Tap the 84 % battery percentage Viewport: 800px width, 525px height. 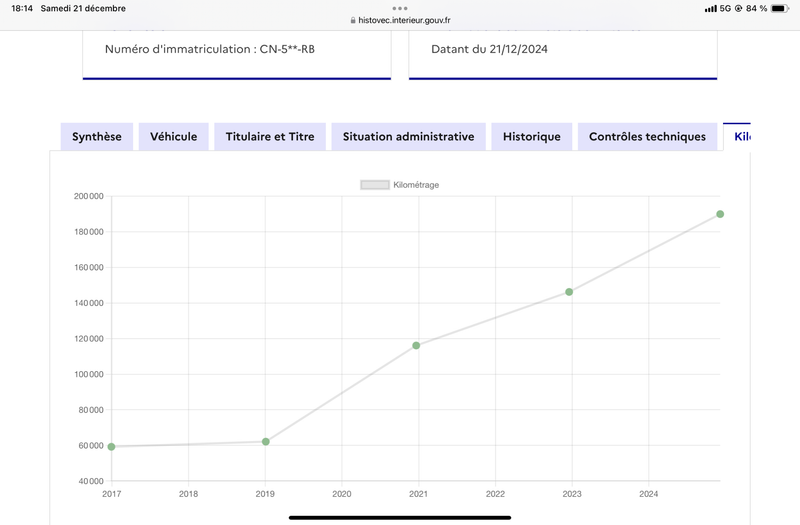756,8
